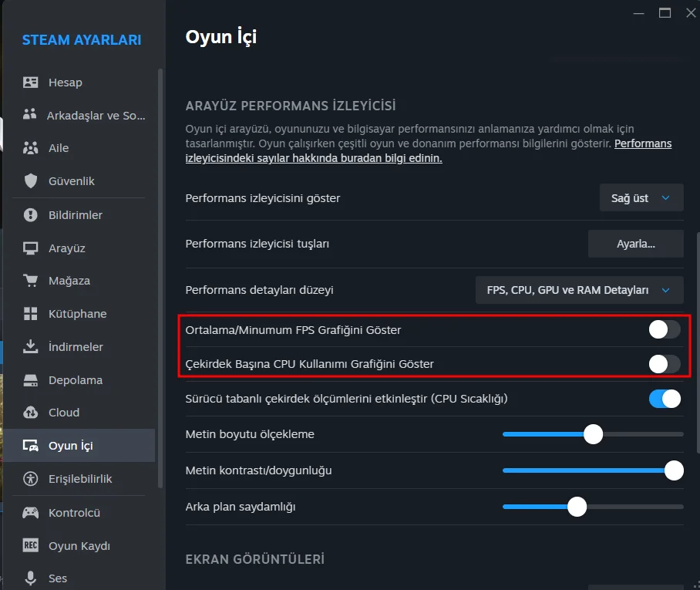700x590 pixels.
Task: Click the İndirmeler download arrow icon
Action: 30,346
